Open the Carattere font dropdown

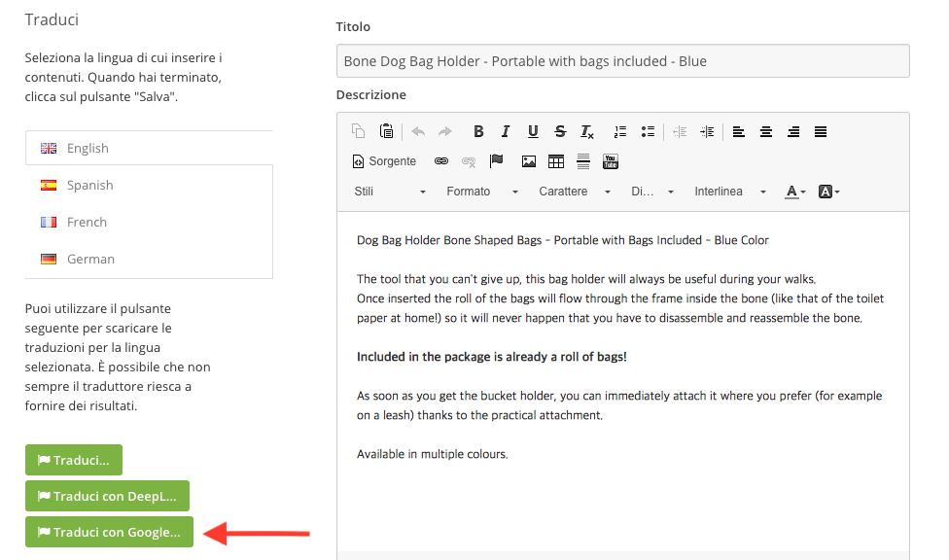pyautogui.click(x=575, y=192)
